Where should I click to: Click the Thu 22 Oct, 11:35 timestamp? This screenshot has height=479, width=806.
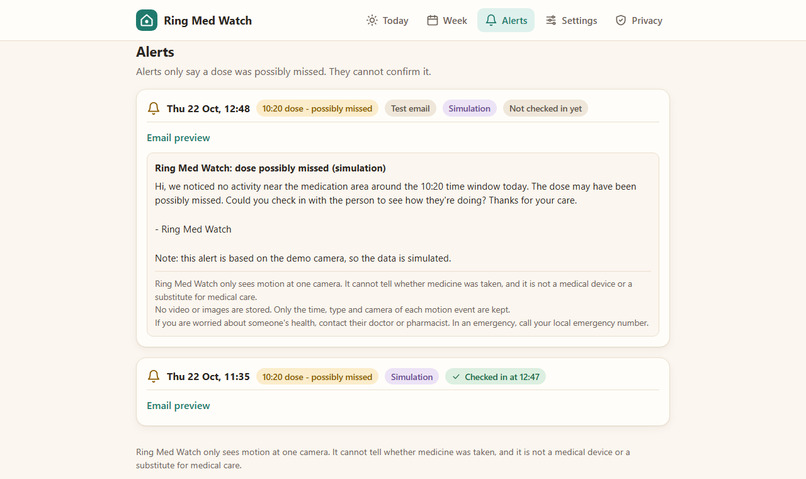(x=208, y=376)
